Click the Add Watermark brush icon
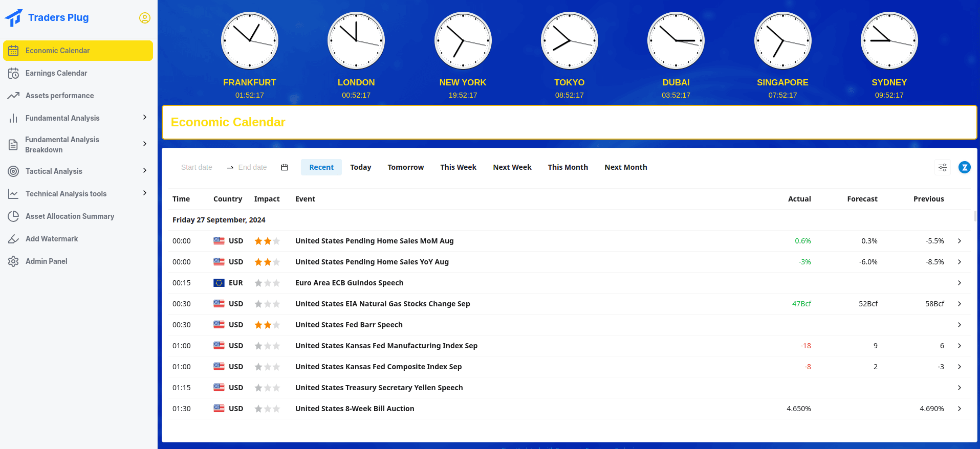This screenshot has width=980, height=449. click(x=14, y=239)
